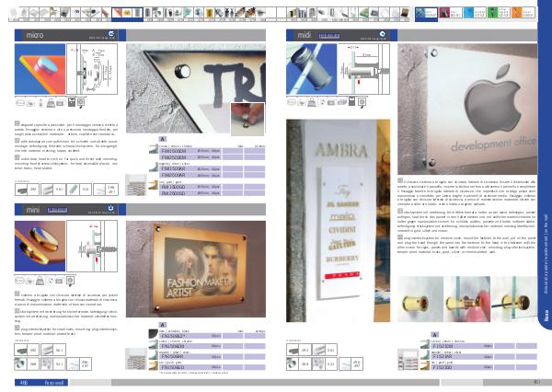Screen dimensions: 552x392
Task: Open the crimson category box at top right
Action: 450,13
